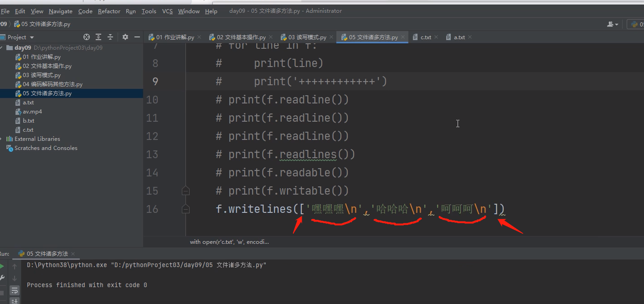Viewport: 644px width, 304px height.
Task: Click Collapse All icon in Project panel
Action: pos(110,37)
